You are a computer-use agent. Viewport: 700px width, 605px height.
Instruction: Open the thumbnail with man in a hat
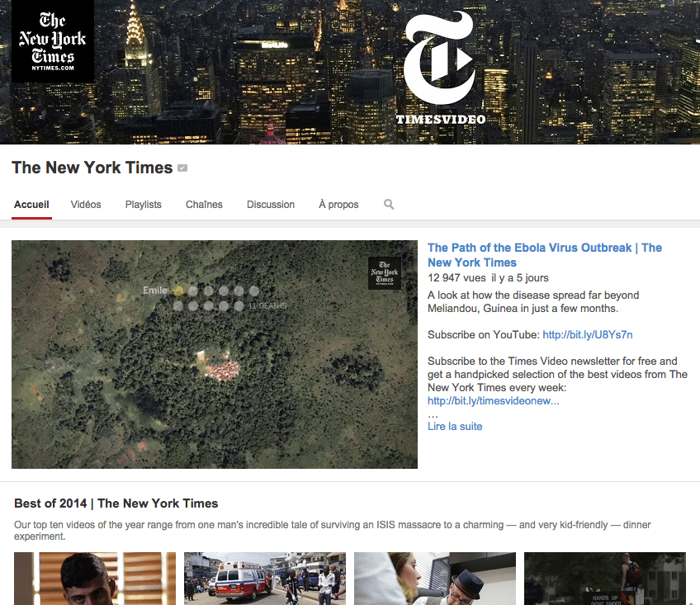point(435,579)
